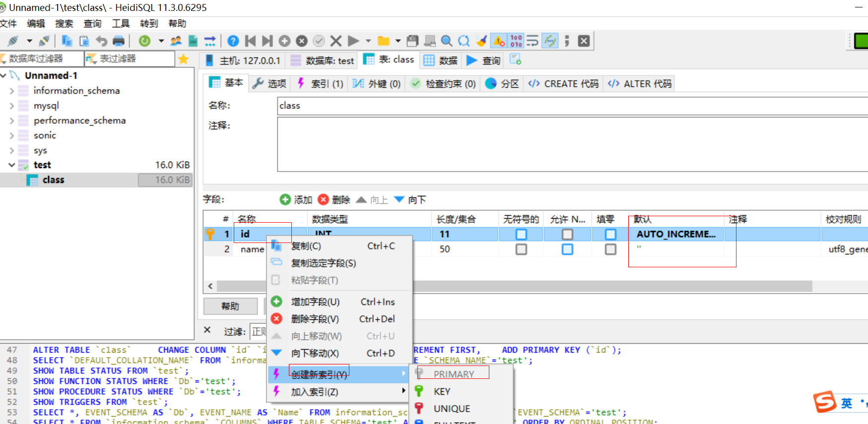Click the 添加 add field button

(296, 199)
